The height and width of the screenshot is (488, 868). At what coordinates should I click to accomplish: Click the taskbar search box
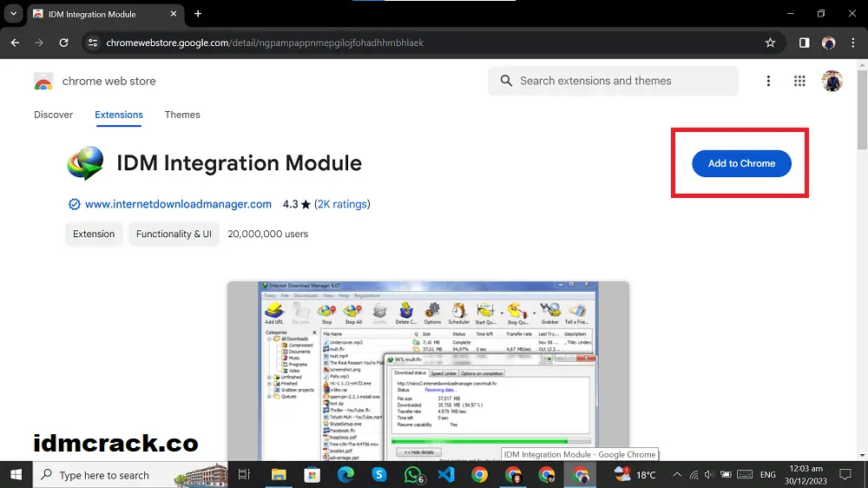coord(130,475)
